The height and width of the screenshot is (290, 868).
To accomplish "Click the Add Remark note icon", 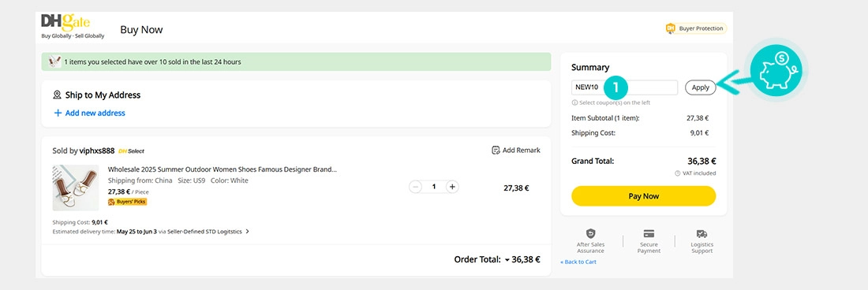I will [x=496, y=151].
